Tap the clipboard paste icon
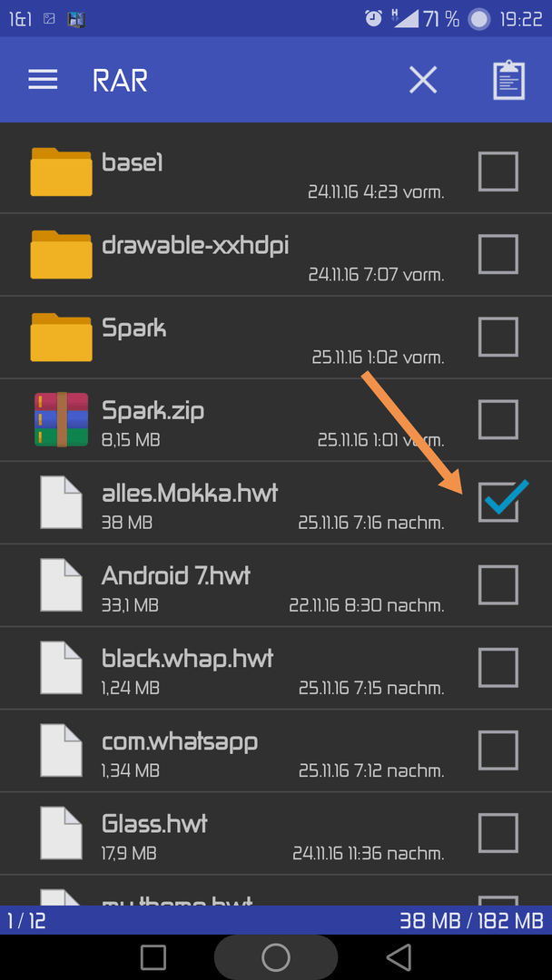The image size is (552, 980). click(x=508, y=80)
